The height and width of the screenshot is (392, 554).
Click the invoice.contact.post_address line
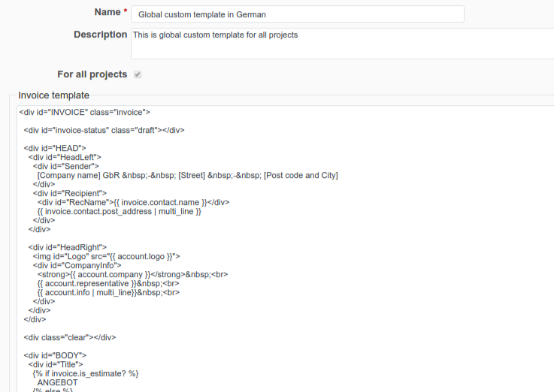tap(119, 211)
